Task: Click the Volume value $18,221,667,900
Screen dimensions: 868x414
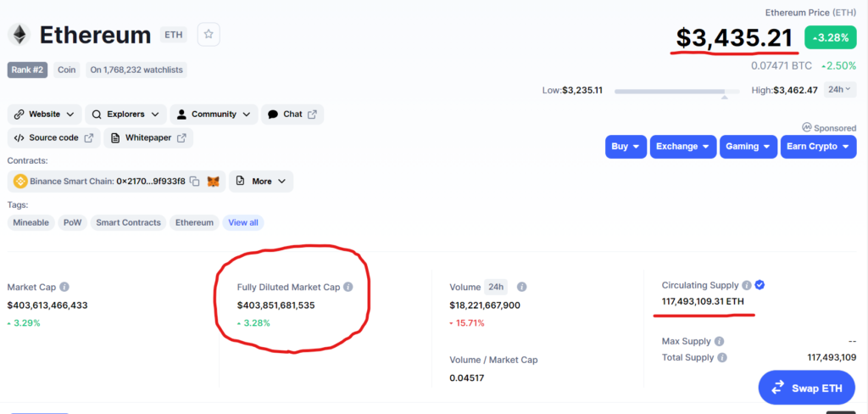Action: 485,305
